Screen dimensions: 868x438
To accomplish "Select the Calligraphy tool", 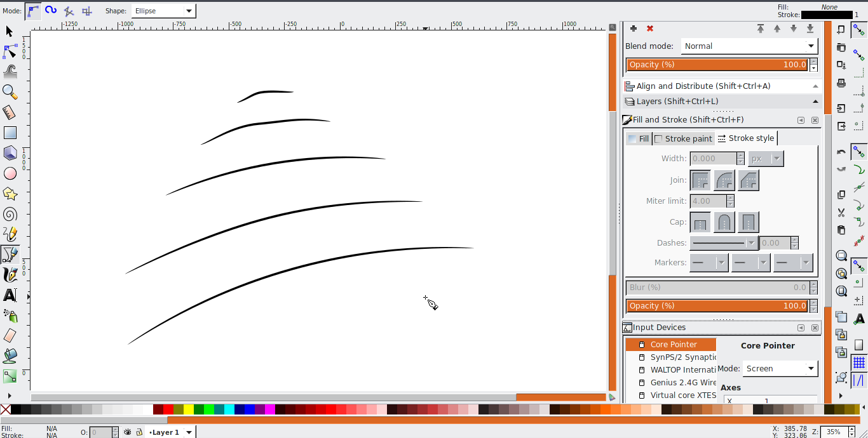I will coord(10,275).
